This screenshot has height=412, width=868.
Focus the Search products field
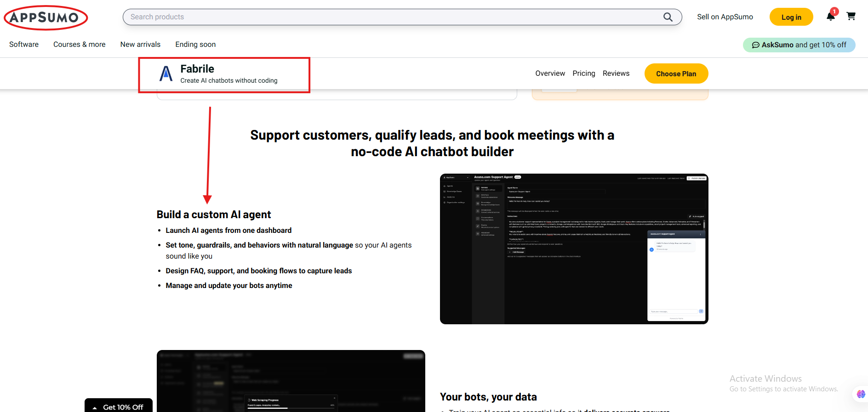[402, 17]
